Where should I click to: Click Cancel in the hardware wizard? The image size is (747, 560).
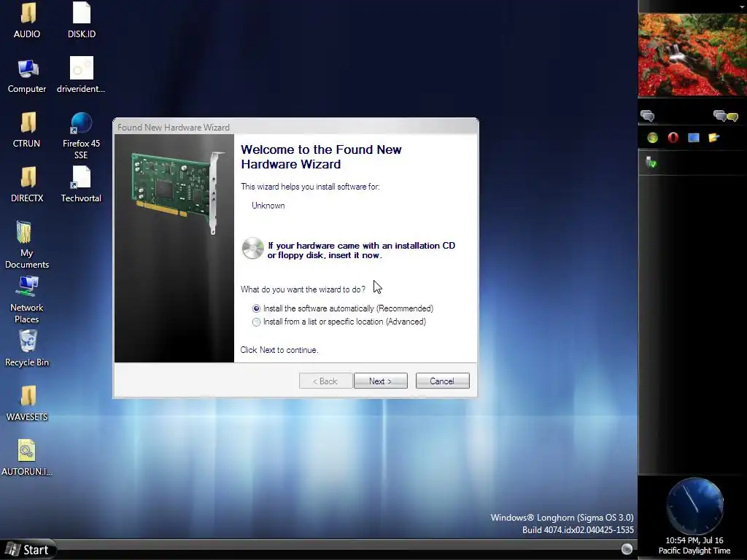click(x=442, y=381)
